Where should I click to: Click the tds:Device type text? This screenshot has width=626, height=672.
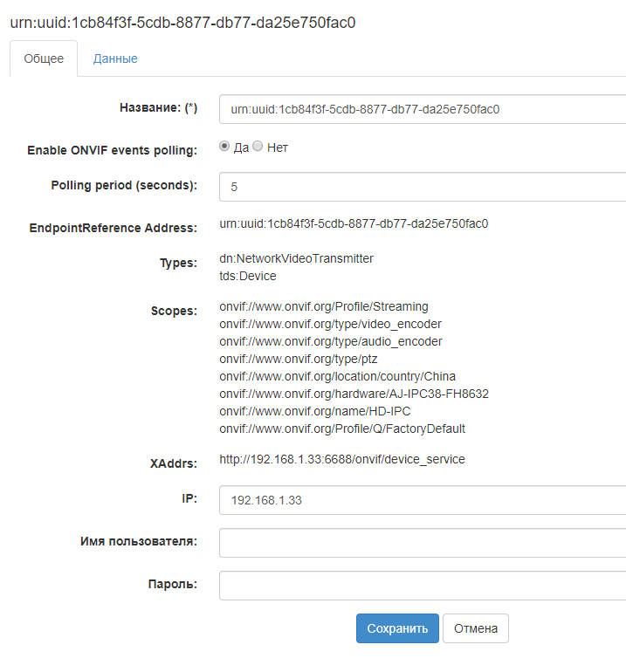click(x=247, y=276)
